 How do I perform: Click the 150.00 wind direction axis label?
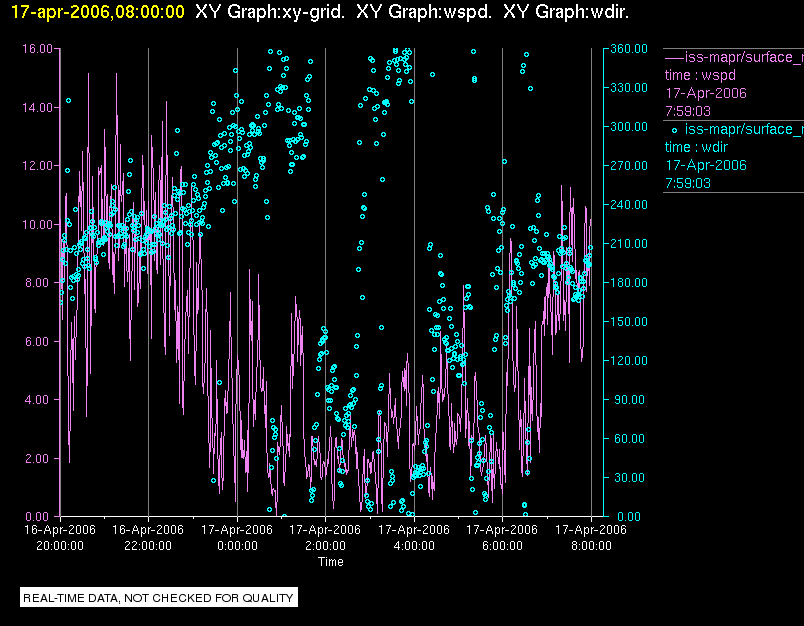point(629,321)
